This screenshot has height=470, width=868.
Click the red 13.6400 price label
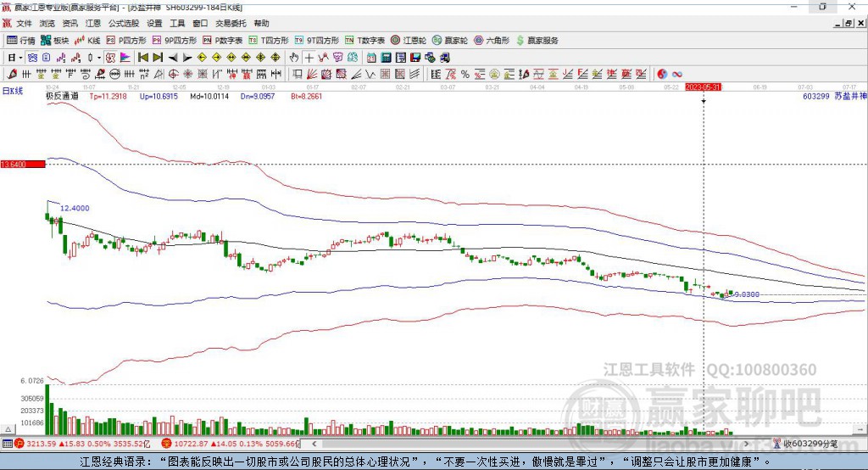point(23,164)
